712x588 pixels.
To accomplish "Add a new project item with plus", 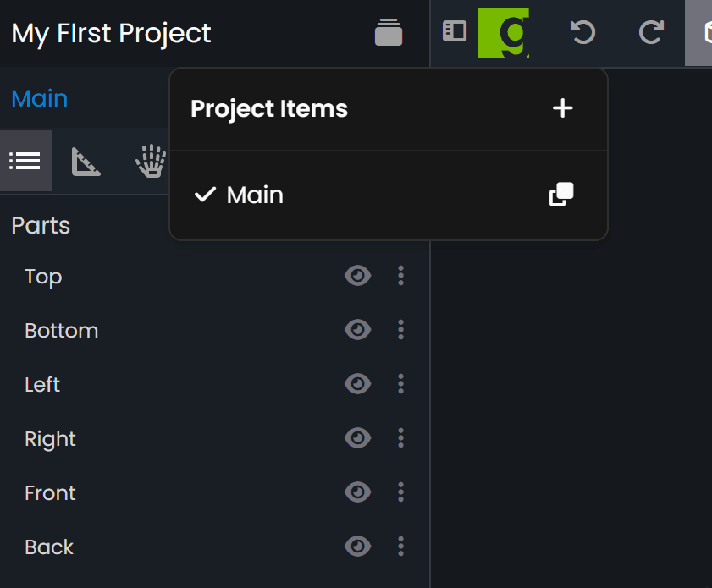I will [x=562, y=107].
